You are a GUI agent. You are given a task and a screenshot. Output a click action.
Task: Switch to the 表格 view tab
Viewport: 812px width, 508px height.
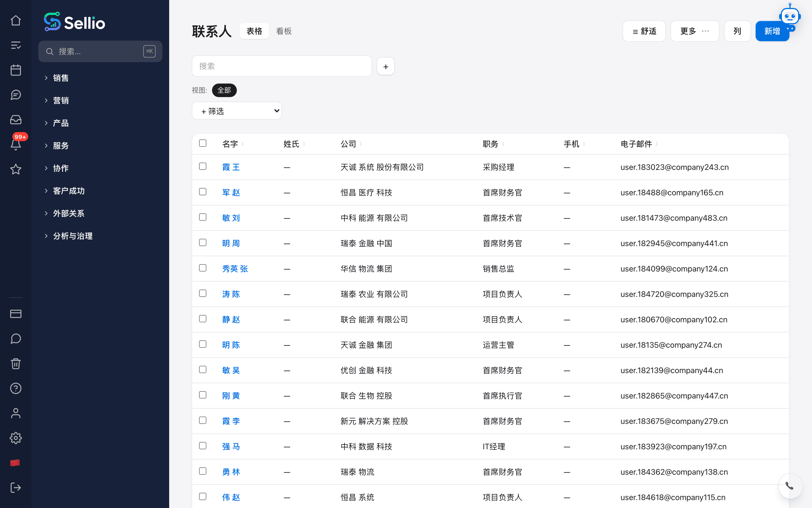[254, 31]
